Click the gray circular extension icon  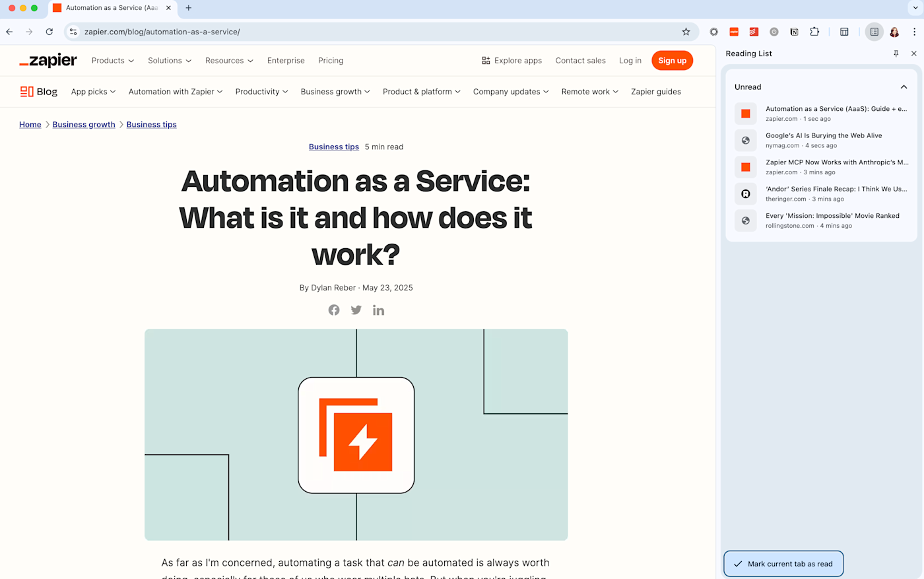point(774,32)
